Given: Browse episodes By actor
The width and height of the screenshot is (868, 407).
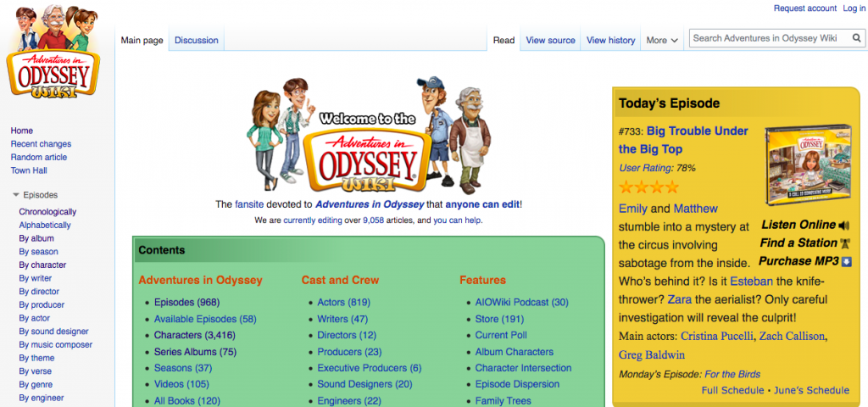Looking at the screenshot, I should pos(34,318).
